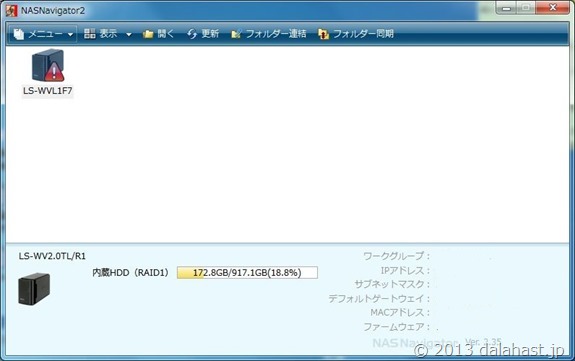Click the メニュー document icon
Viewport: 575px width, 361px height.
[x=18, y=34]
